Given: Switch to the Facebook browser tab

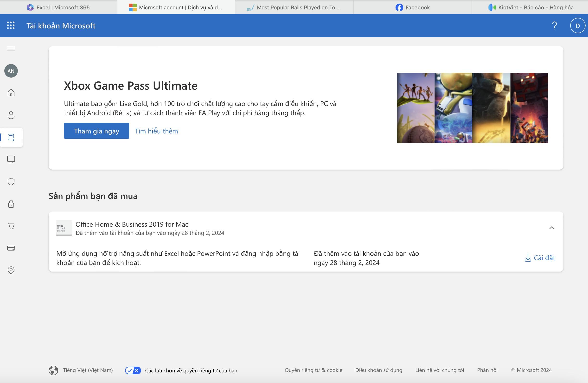Looking at the screenshot, I should click(413, 7).
